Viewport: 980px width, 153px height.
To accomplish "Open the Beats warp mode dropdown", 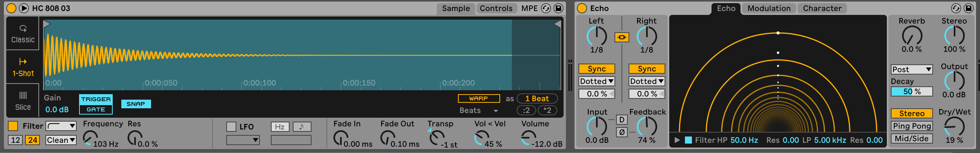I will (479, 111).
